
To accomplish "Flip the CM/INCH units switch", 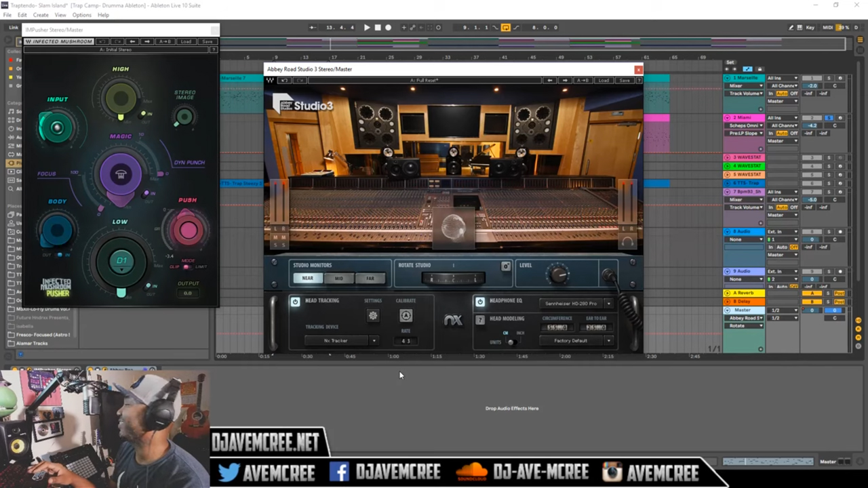I will 511,342.
